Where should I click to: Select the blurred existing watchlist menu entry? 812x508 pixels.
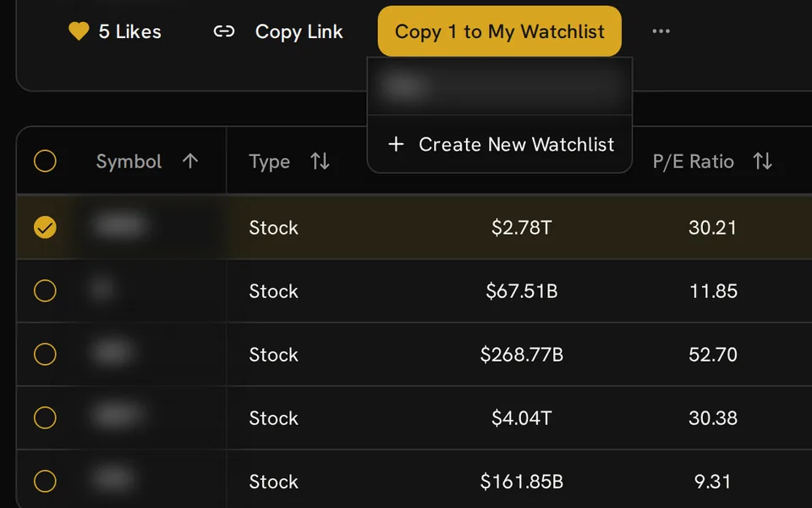(x=500, y=86)
